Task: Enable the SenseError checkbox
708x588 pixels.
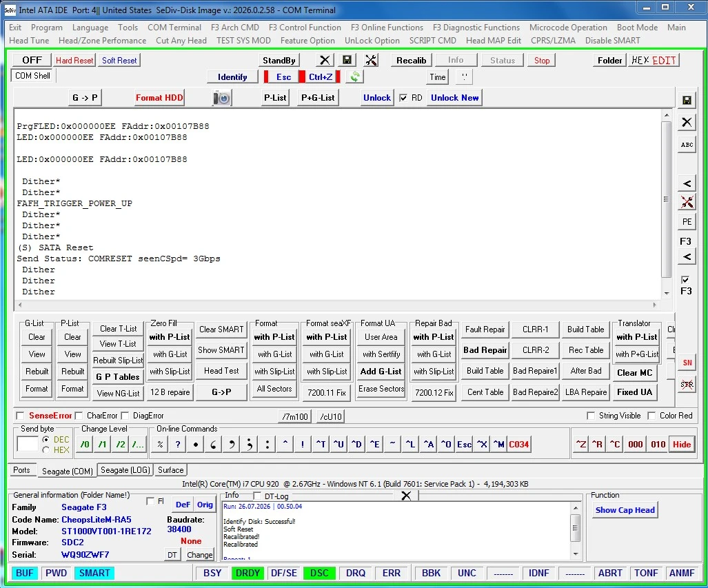Action: pos(20,416)
